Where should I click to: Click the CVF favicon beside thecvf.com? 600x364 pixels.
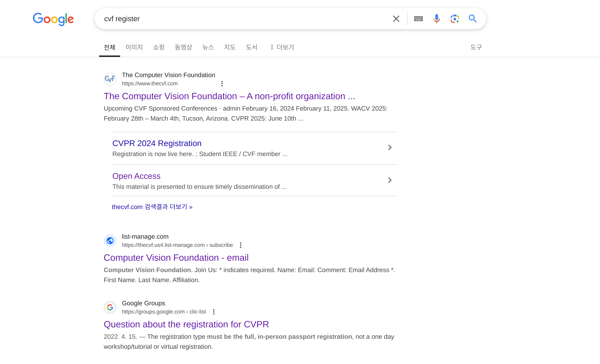(x=110, y=79)
